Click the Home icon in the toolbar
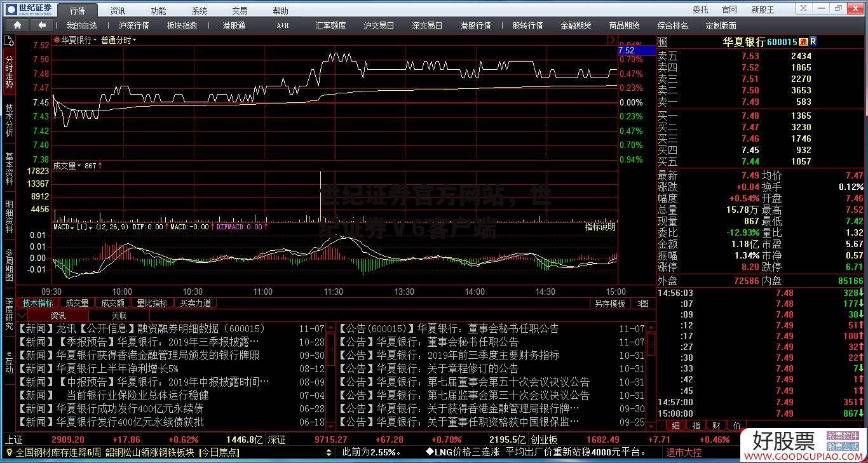The height and width of the screenshot is (463, 868). click(x=17, y=25)
